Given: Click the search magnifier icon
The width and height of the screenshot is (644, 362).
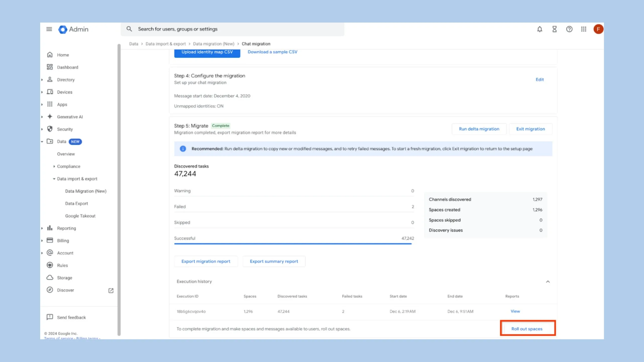Looking at the screenshot, I should click(x=129, y=29).
